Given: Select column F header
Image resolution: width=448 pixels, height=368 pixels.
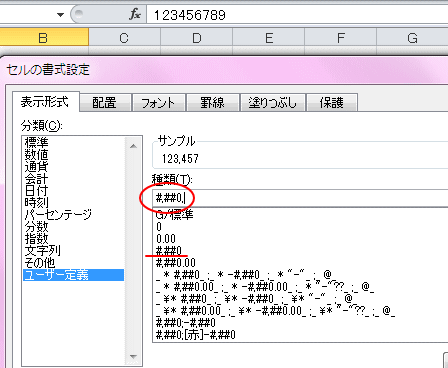Looking at the screenshot, I should coord(341,37).
